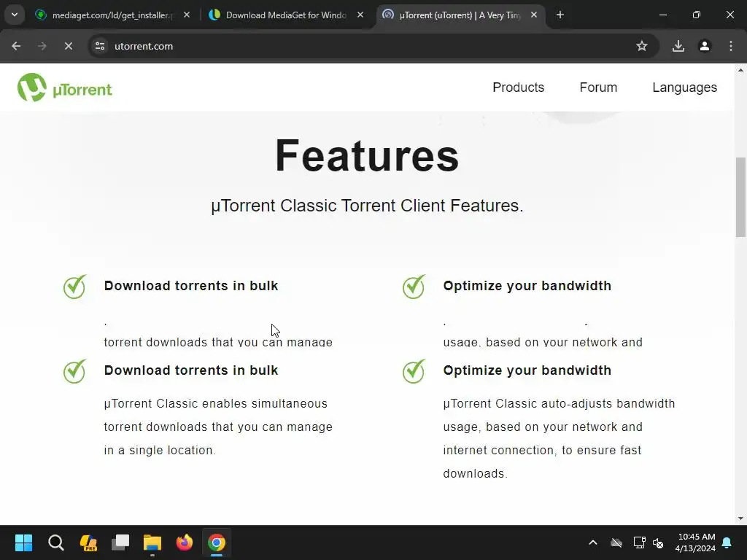Open network display tray icon
The height and width of the screenshot is (560, 747).
639,542
